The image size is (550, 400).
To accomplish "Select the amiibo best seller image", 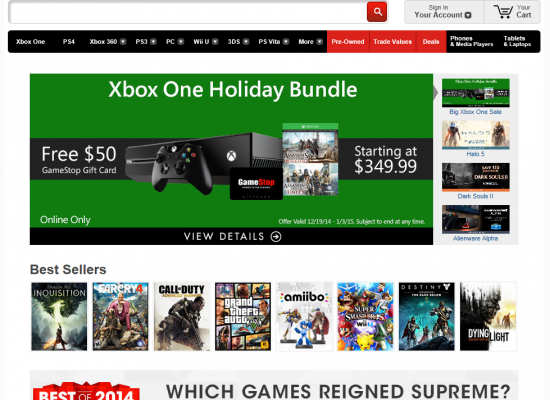I will 304,316.
